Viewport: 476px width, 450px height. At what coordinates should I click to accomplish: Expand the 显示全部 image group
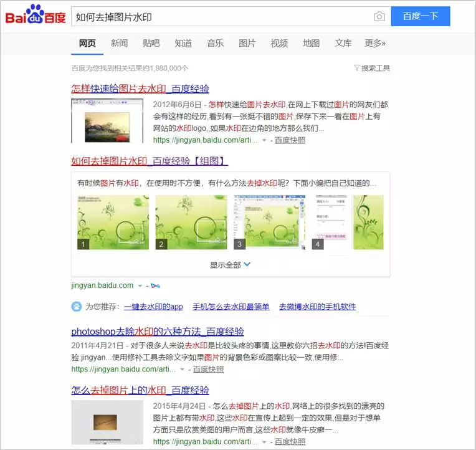point(230,265)
